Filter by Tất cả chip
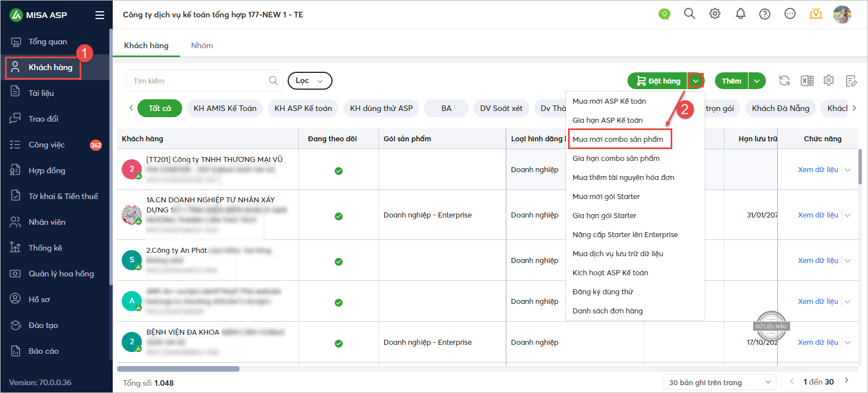 [160, 108]
